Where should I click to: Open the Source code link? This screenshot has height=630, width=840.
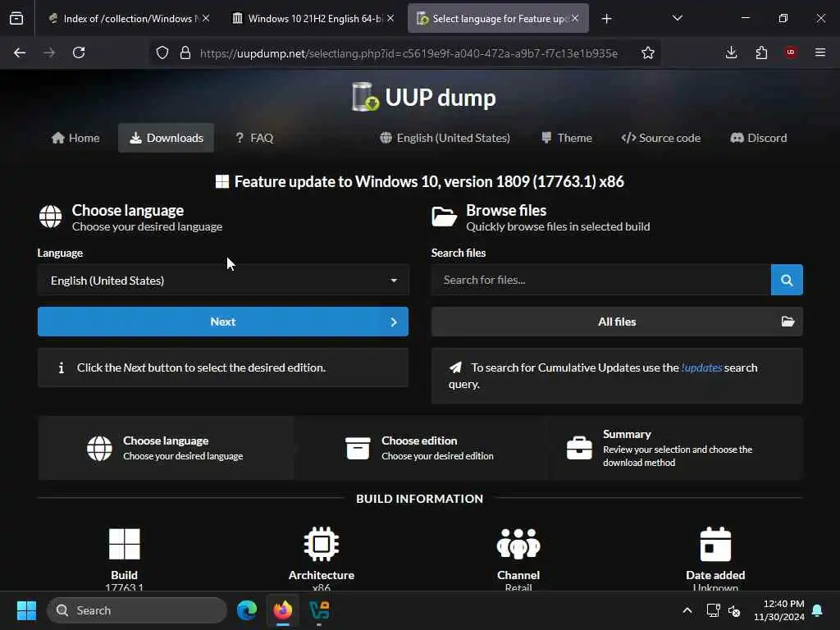[661, 138]
